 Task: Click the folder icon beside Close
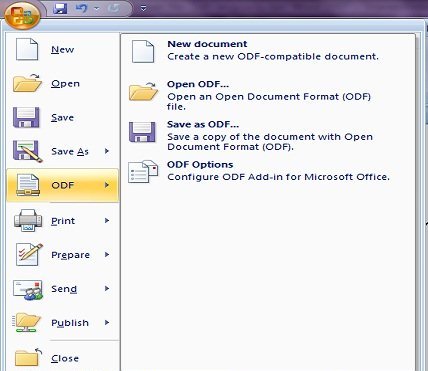29,357
